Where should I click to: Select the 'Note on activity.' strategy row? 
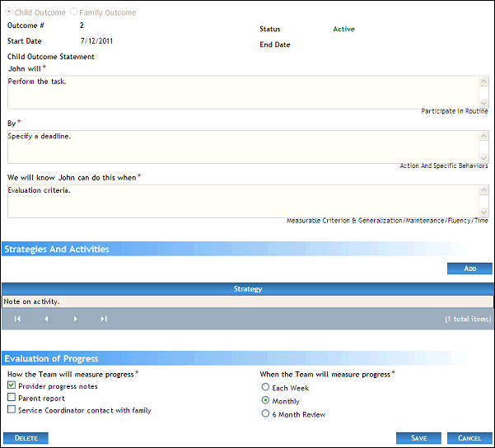point(247,301)
